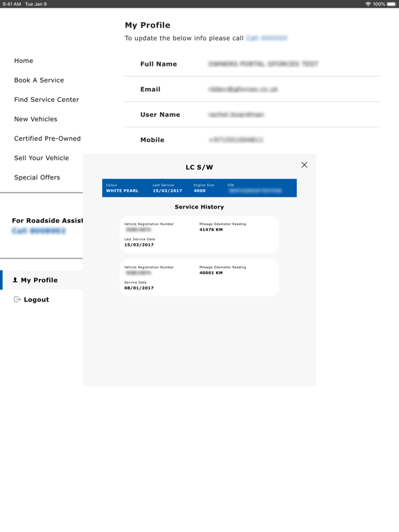This screenshot has width=399, height=532.
Task: Open Certified Pre-Owned page
Action: [48, 139]
